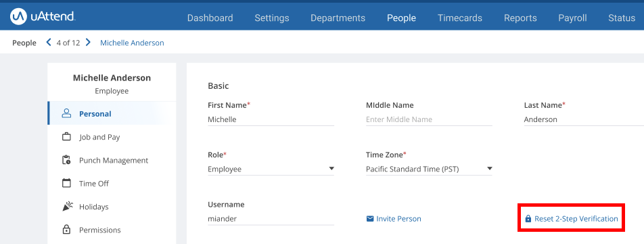The width and height of the screenshot is (644, 244).
Task: Select the Permissions sidebar tab
Action: pyautogui.click(x=112, y=230)
